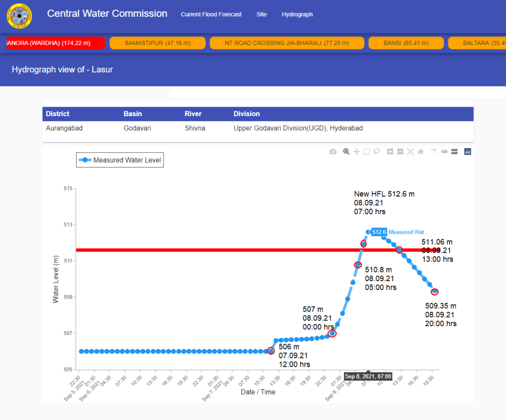Select the Pan tool with four-way arrows

point(356,152)
